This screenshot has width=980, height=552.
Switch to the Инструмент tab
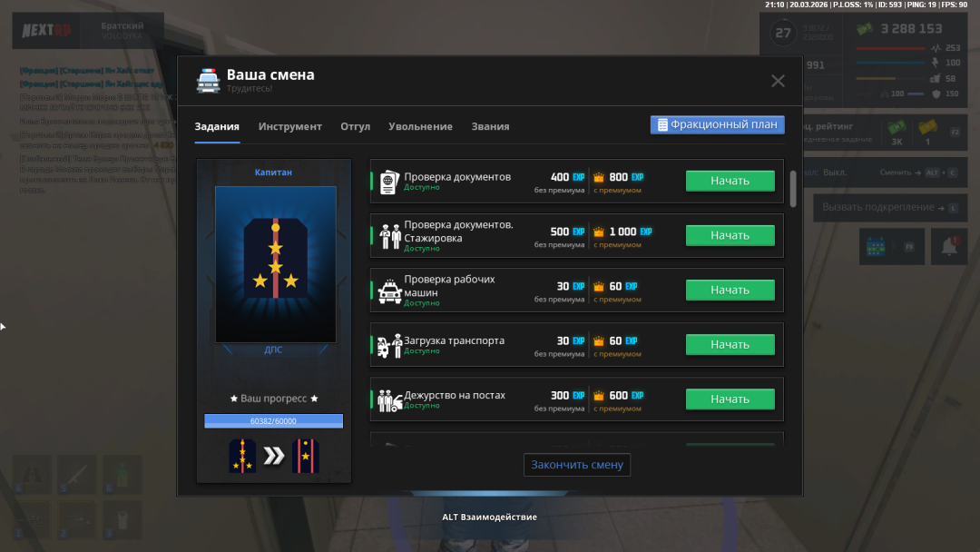click(x=289, y=126)
